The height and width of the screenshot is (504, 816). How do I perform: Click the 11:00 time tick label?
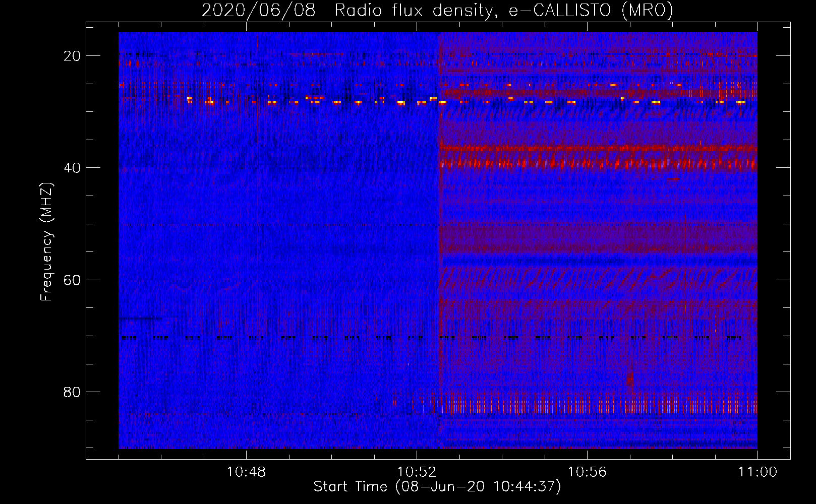(757, 472)
